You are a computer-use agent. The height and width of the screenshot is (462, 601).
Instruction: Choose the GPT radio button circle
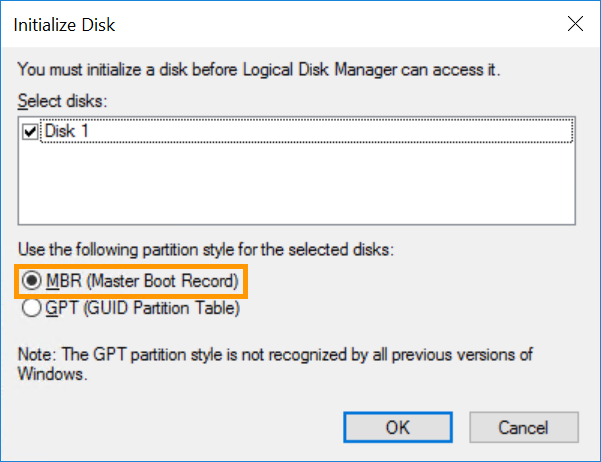click(x=30, y=308)
